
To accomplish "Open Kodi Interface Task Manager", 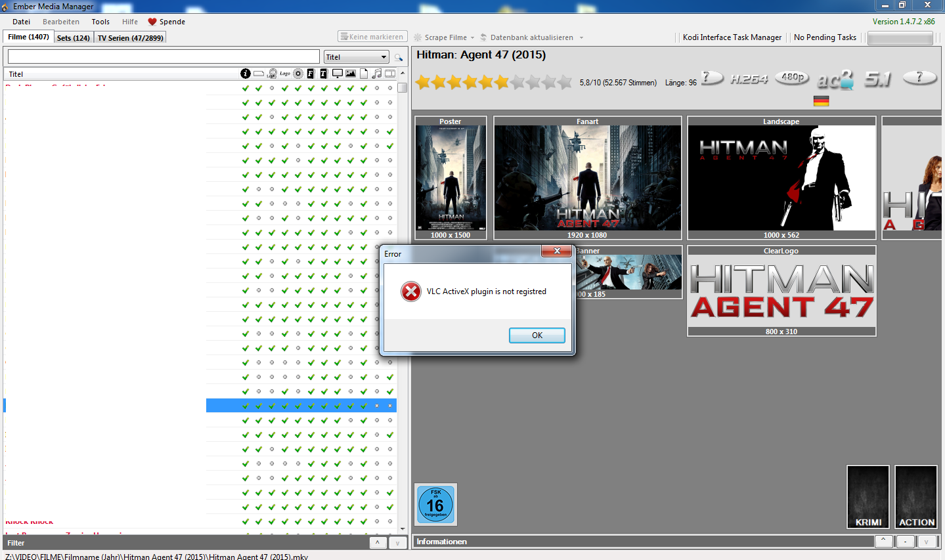I will 732,37.
